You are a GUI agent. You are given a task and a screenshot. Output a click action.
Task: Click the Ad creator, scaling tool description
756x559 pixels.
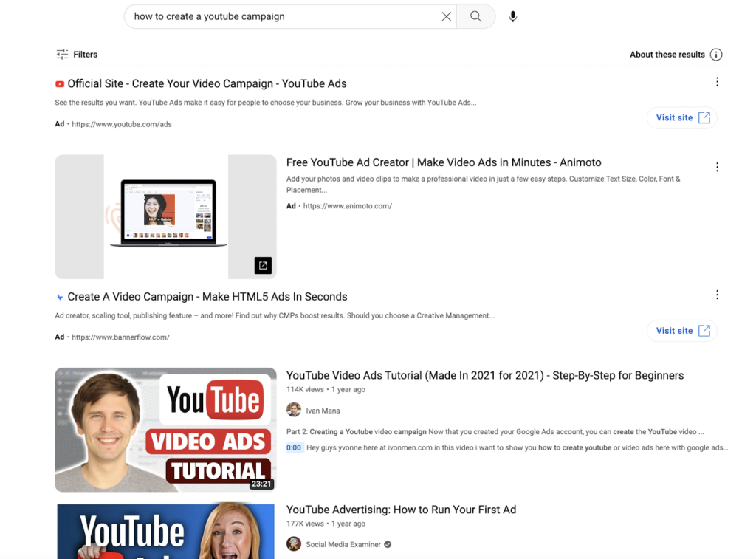tap(275, 316)
